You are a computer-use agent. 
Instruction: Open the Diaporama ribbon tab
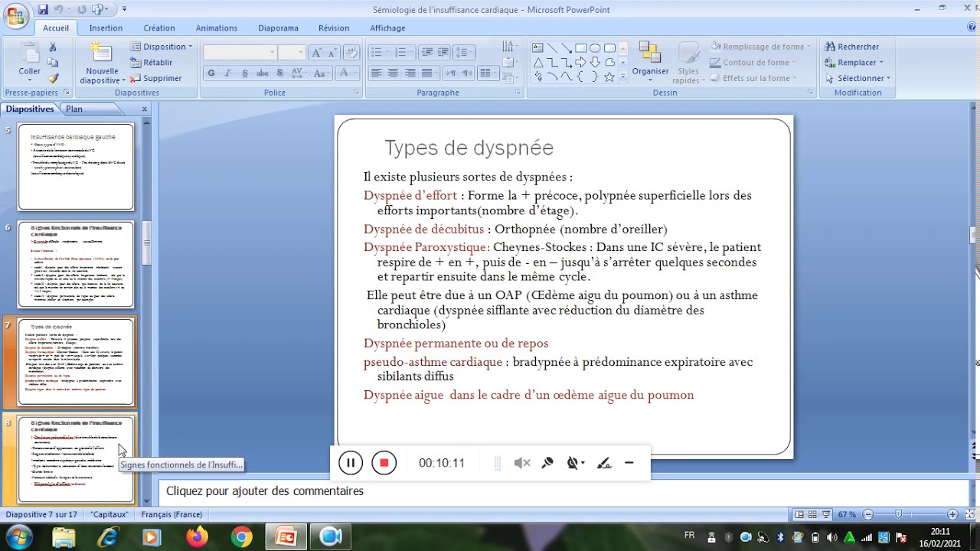click(x=278, y=28)
